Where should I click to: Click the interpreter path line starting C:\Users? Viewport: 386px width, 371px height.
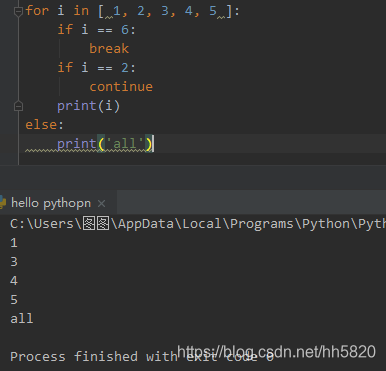point(198,224)
